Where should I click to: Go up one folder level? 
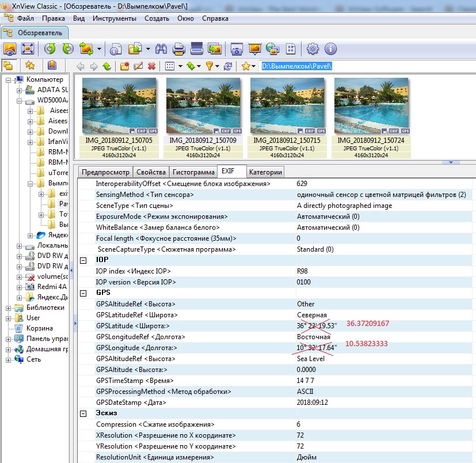tap(106, 66)
